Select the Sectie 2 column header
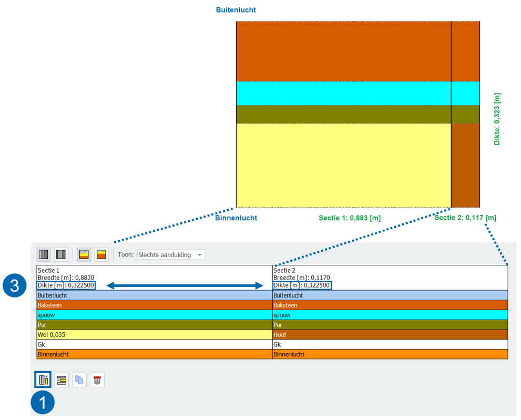The height and width of the screenshot is (420, 521). (x=390, y=277)
